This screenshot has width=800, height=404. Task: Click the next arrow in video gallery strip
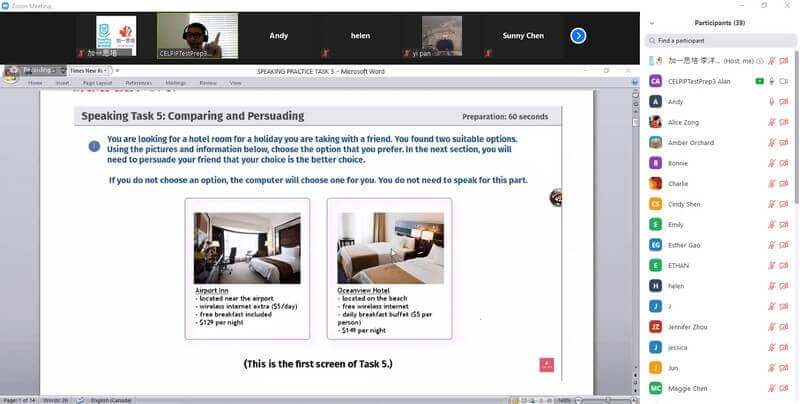(578, 36)
